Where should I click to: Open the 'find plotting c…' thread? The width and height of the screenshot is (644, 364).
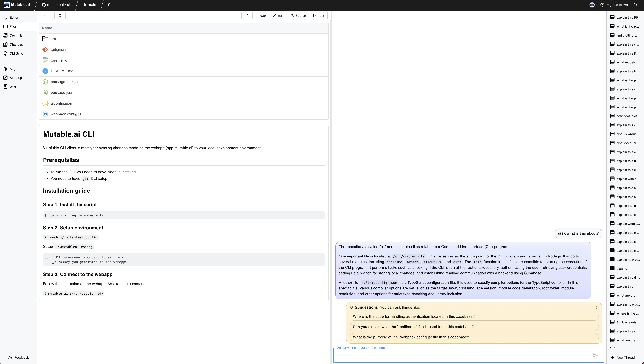coord(625,36)
